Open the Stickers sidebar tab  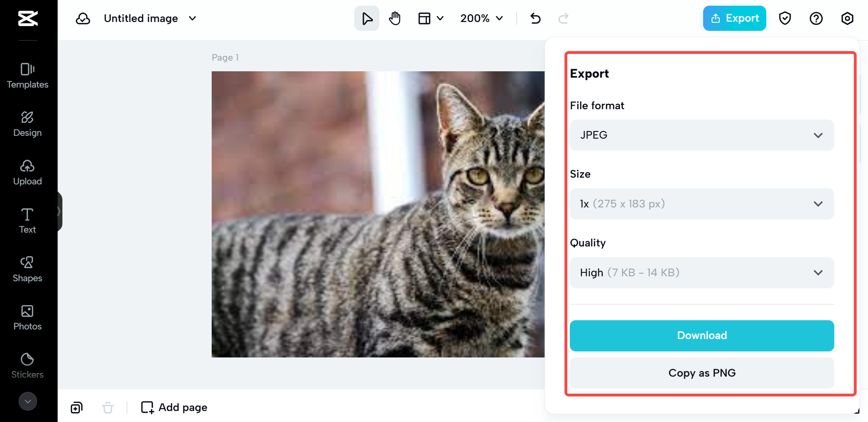pos(28,366)
